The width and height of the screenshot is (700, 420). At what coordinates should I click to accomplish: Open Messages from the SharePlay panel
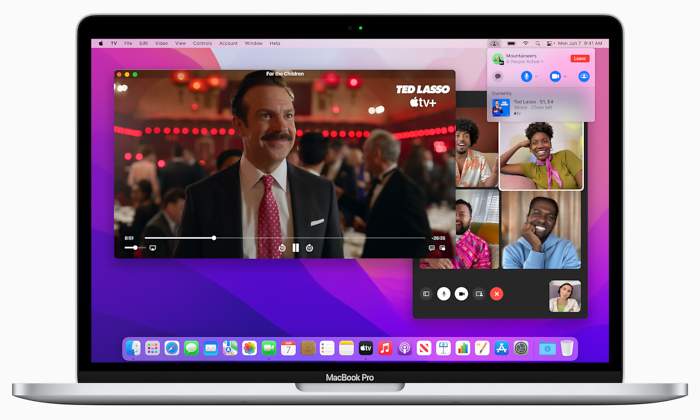[498, 76]
